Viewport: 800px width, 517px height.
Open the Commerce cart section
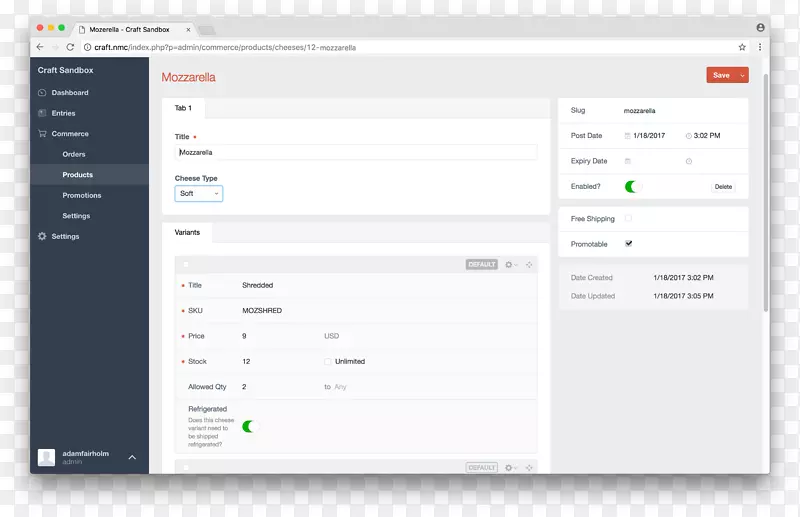click(70, 133)
